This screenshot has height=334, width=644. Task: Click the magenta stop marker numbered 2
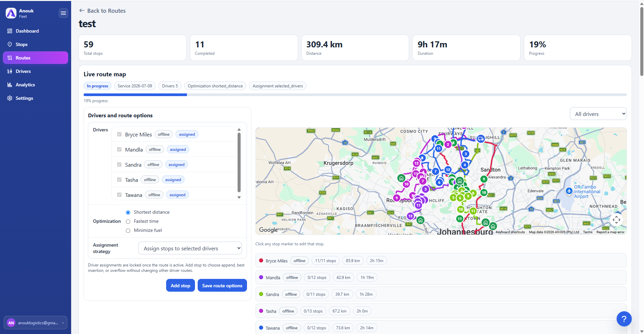[448, 144]
